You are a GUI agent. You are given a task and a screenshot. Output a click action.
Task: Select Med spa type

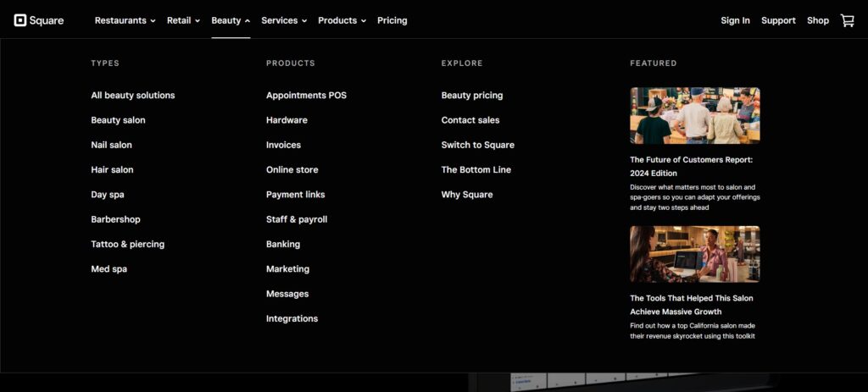[x=109, y=268]
